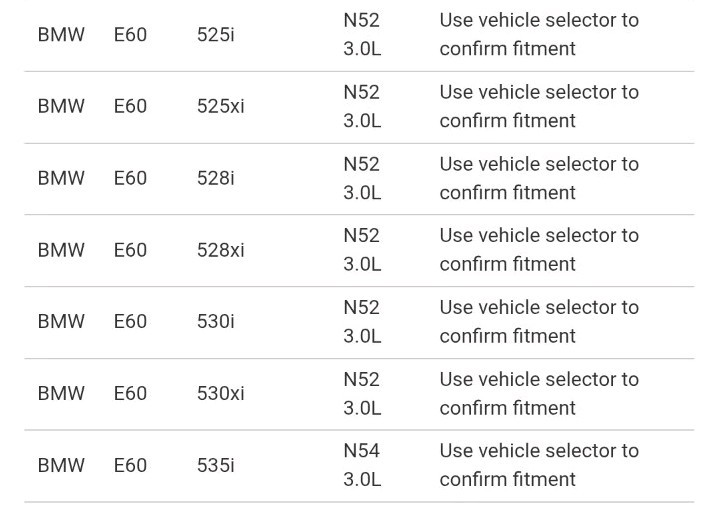The width and height of the screenshot is (718, 505).
Task: Select the 525xi model cell
Action: tap(220, 106)
